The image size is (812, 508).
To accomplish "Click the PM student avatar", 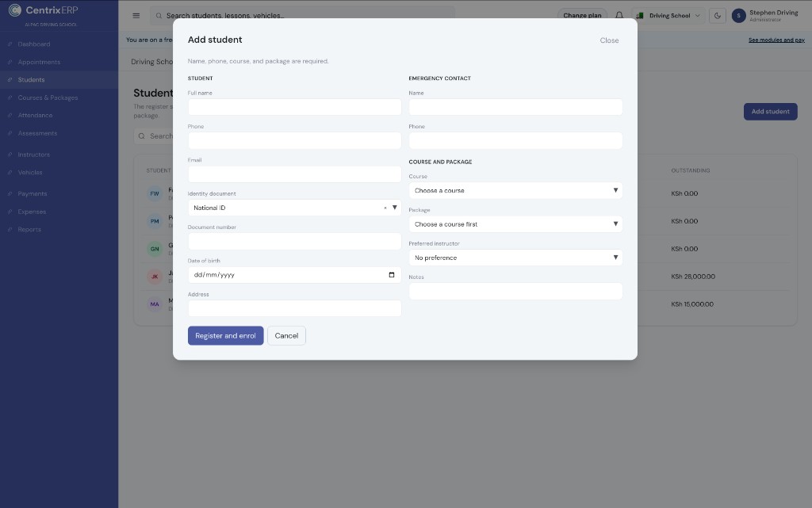I will pos(155,221).
